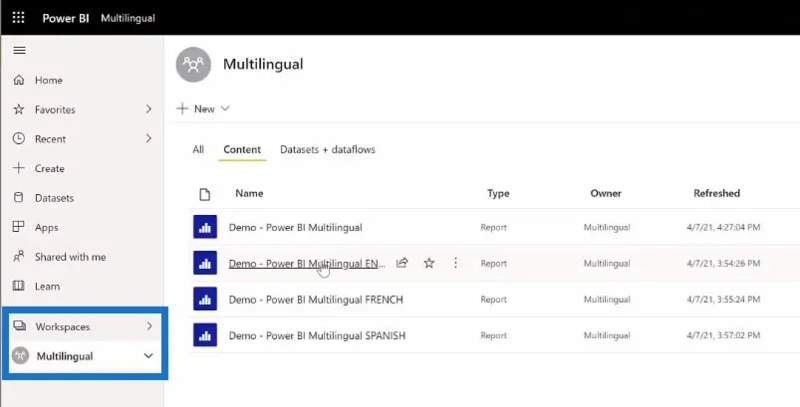Open the New dropdown menu
The width and height of the screenshot is (800, 407).
203,109
